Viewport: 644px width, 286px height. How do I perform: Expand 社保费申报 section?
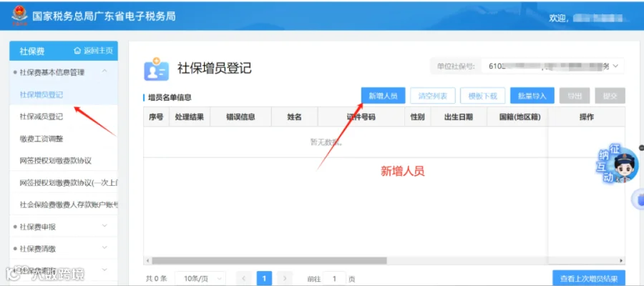104,226
